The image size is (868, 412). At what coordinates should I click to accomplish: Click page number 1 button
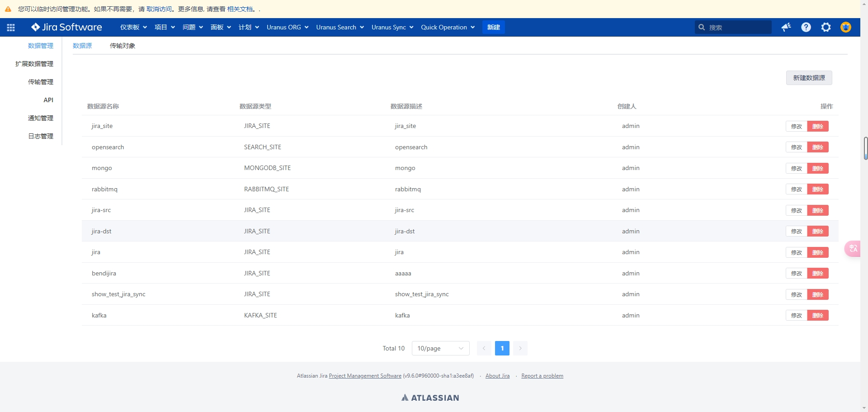(x=502, y=348)
